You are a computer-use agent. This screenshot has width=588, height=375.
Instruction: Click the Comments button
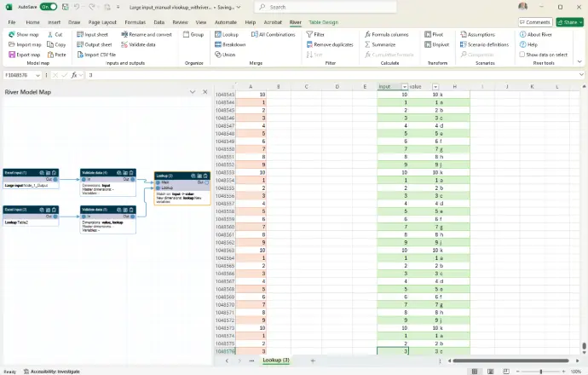534,21
